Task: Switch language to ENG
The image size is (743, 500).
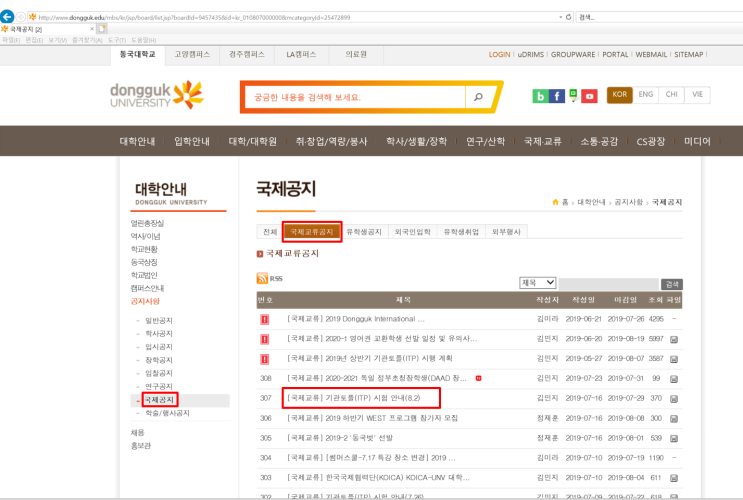Action: (645, 94)
